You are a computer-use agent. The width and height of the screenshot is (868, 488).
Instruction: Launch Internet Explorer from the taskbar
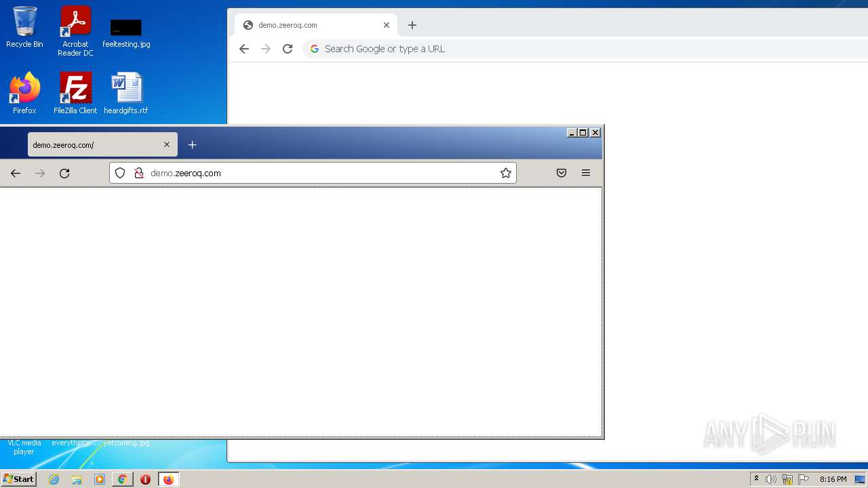pos(54,479)
